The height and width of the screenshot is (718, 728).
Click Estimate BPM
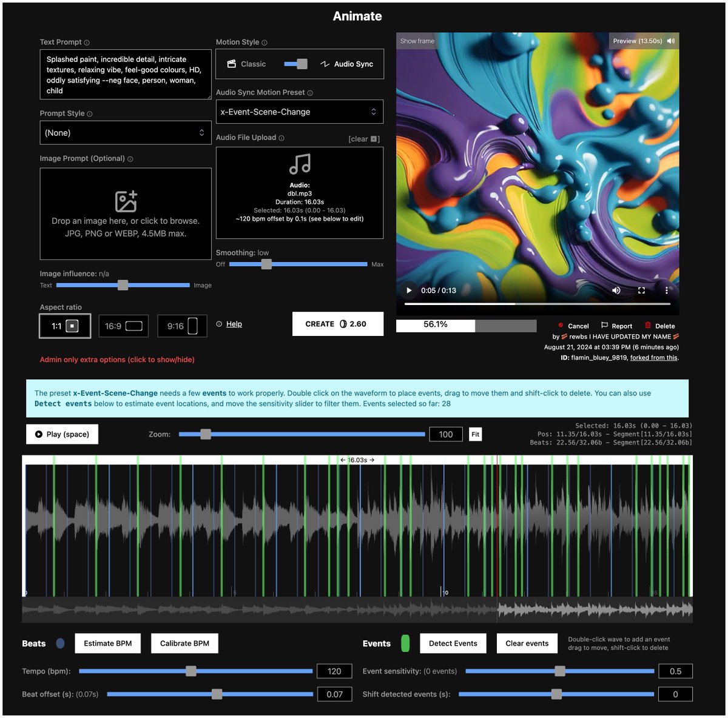point(108,643)
